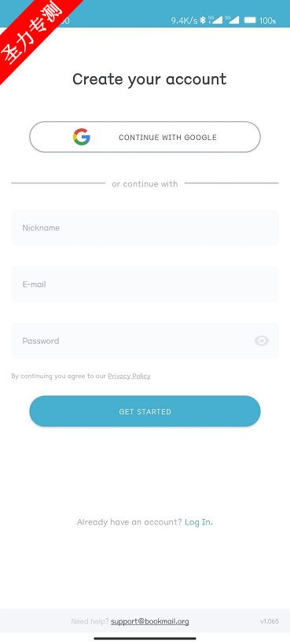Focus the Nickname input field
This screenshot has height=644, width=290.
[145, 228]
